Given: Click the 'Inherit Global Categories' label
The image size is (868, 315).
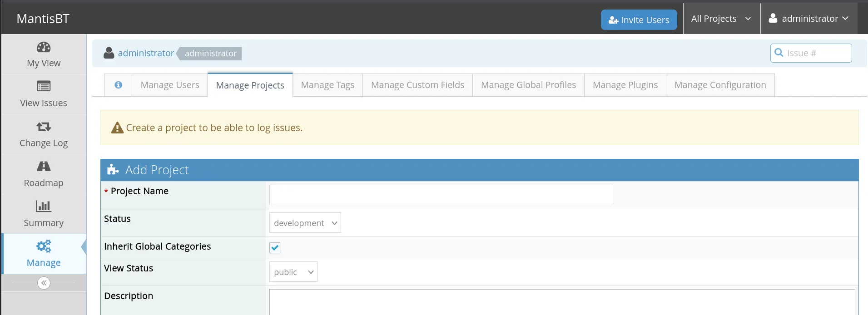Looking at the screenshot, I should tap(158, 246).
